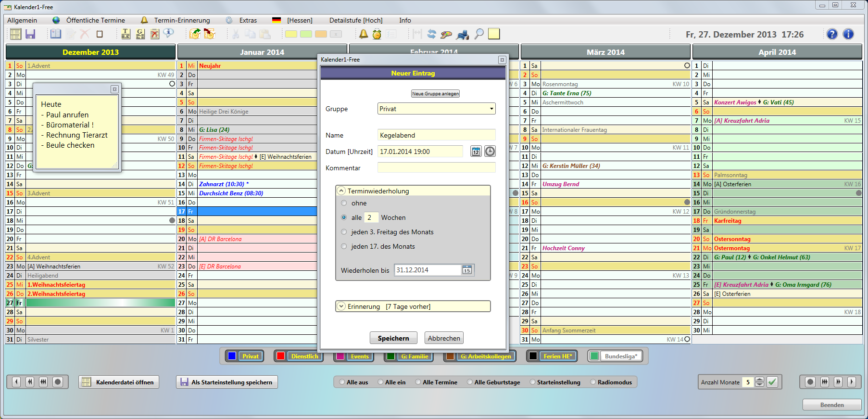Image resolution: width=868 pixels, height=419 pixels.
Task: Open the Extras menu
Action: 248,20
